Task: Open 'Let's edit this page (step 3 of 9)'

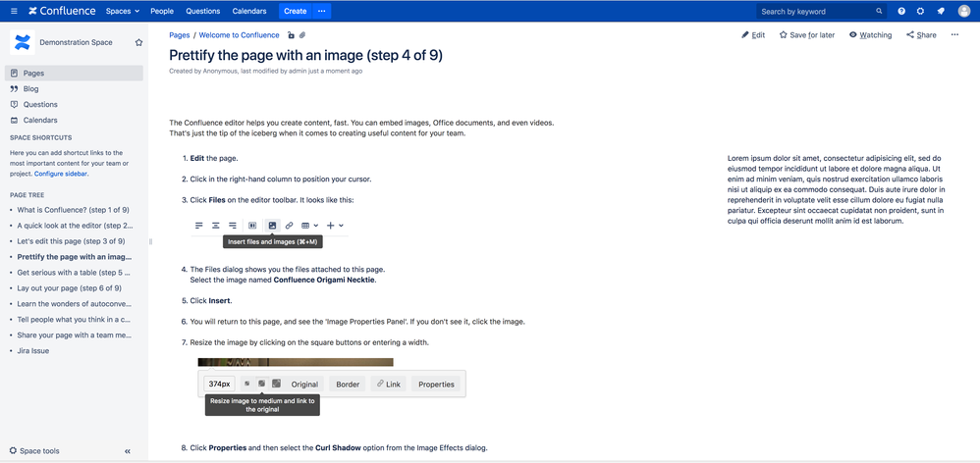Action: (x=71, y=241)
